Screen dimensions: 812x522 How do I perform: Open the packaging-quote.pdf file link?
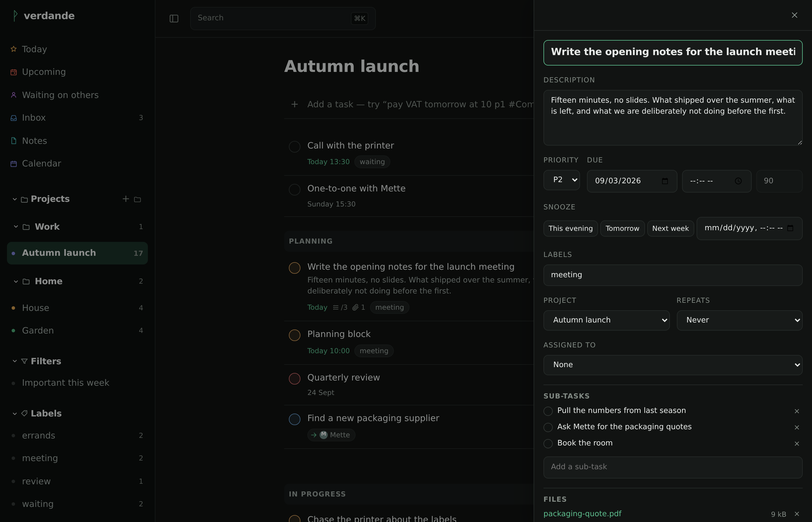582,514
